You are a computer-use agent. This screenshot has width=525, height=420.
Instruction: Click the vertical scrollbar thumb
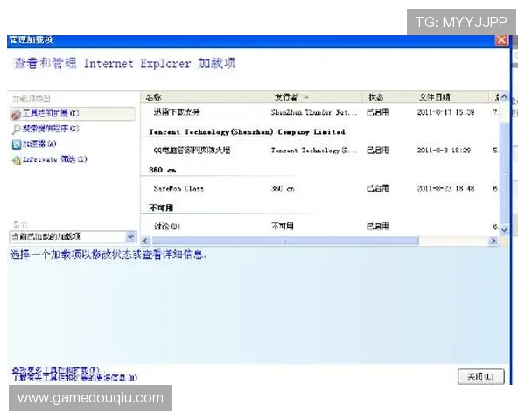(x=504, y=171)
